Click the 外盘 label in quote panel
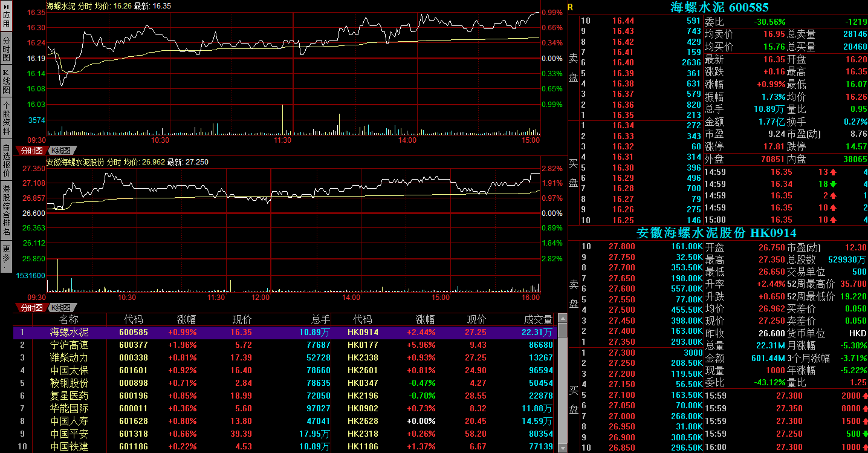Viewport: 868px width, 453px height. pos(714,159)
